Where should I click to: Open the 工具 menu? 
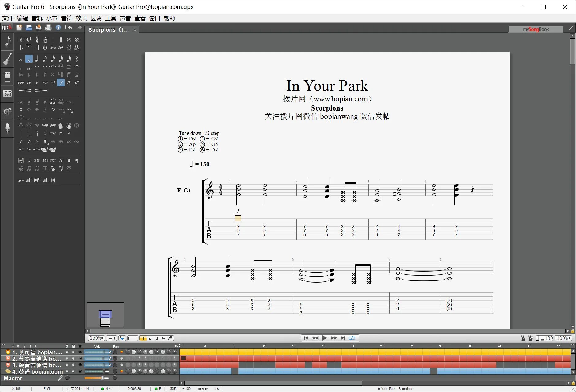coord(111,18)
